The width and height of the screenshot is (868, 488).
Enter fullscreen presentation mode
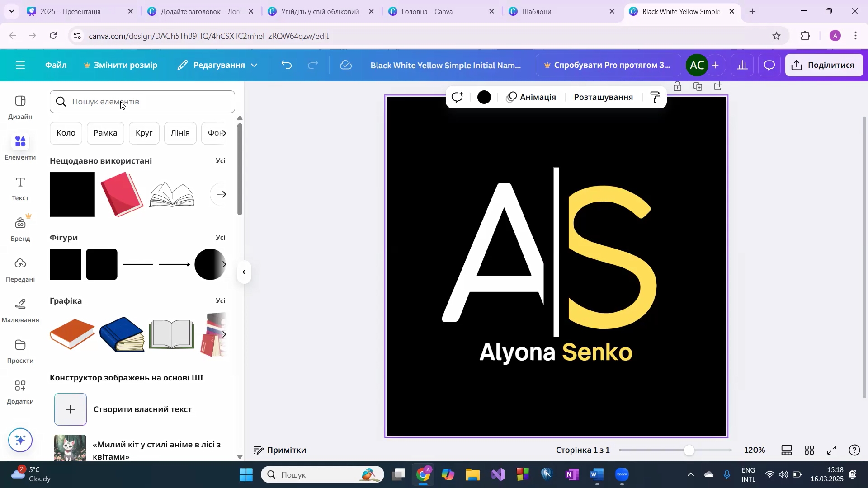tap(832, 450)
